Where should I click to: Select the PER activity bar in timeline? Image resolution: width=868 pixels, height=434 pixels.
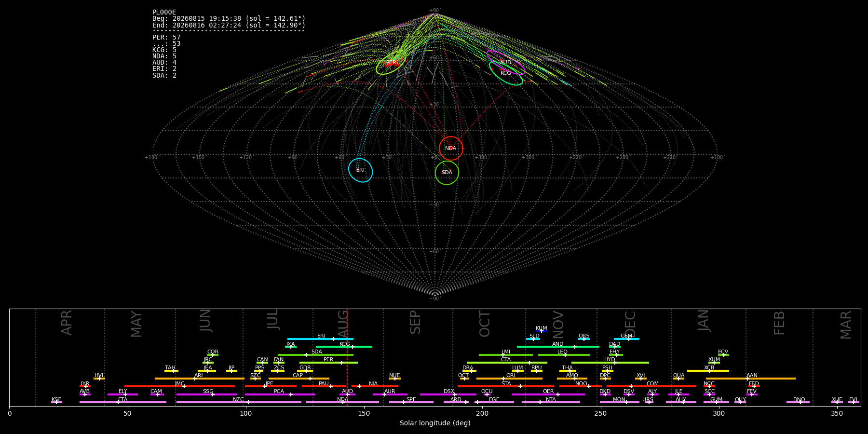point(328,363)
